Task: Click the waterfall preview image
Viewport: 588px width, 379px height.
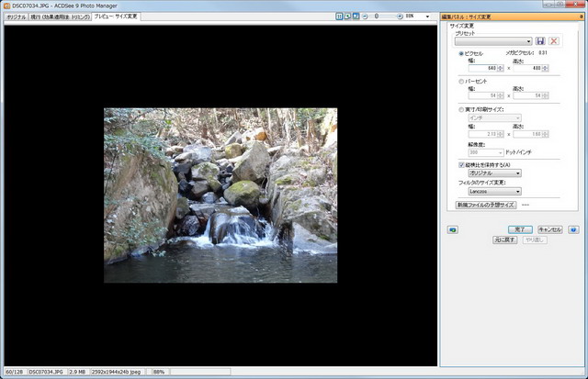Action: [220, 195]
